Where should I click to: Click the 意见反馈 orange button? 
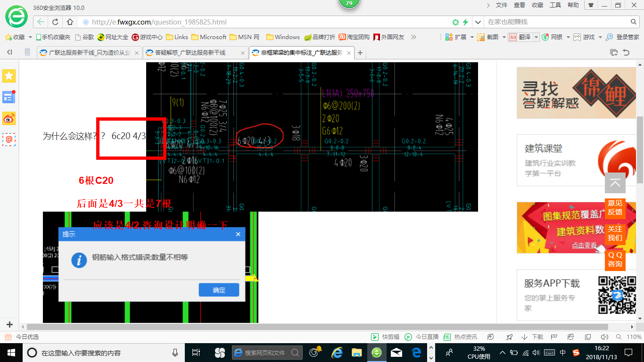tap(615, 207)
